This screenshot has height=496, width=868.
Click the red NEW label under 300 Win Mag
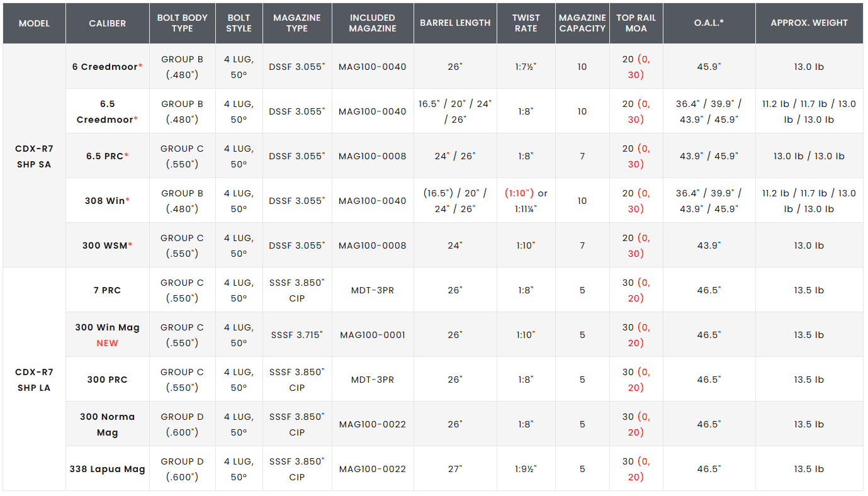click(107, 343)
